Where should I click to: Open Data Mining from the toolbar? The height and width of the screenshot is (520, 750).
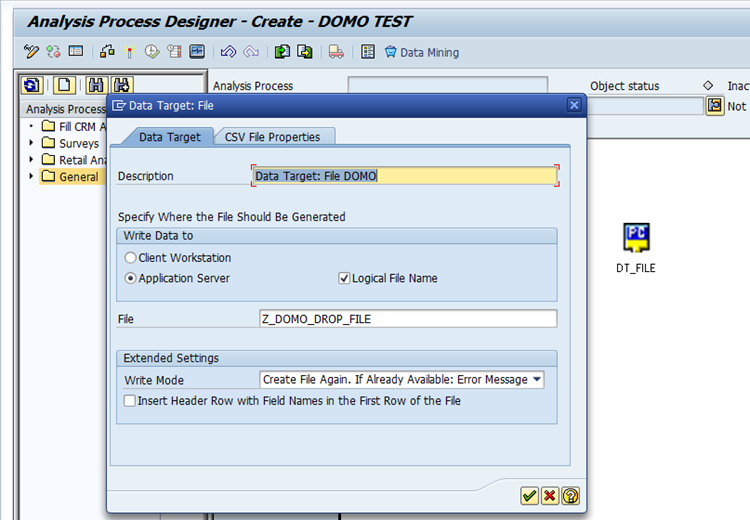pyautogui.click(x=421, y=52)
